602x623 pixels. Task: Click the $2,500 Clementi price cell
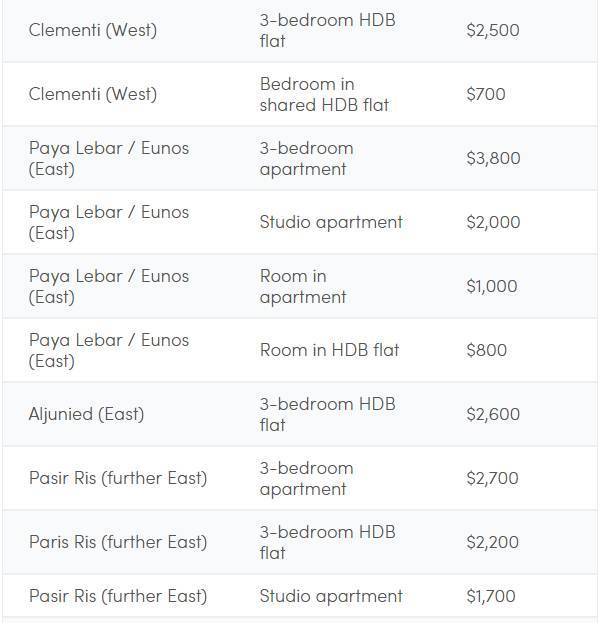coord(492,30)
